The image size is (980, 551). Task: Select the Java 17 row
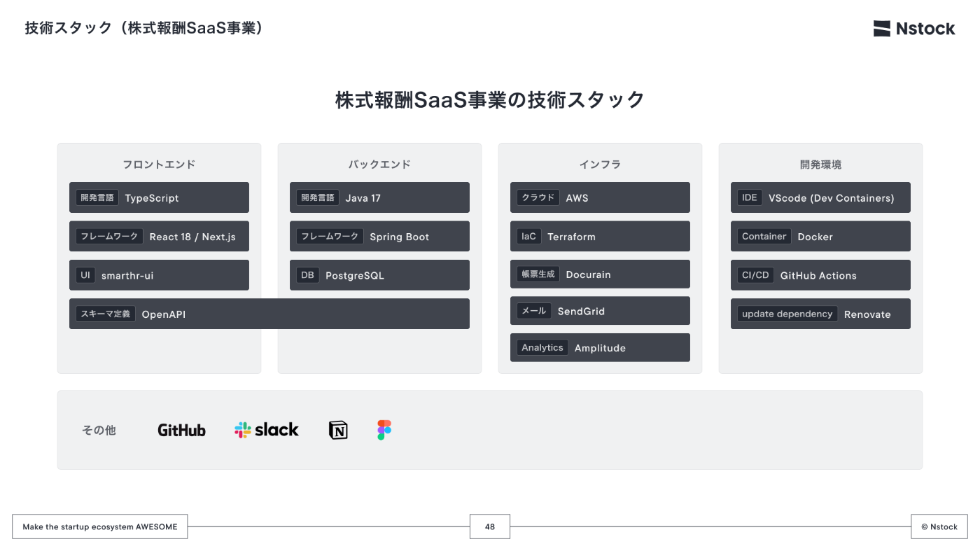(379, 197)
